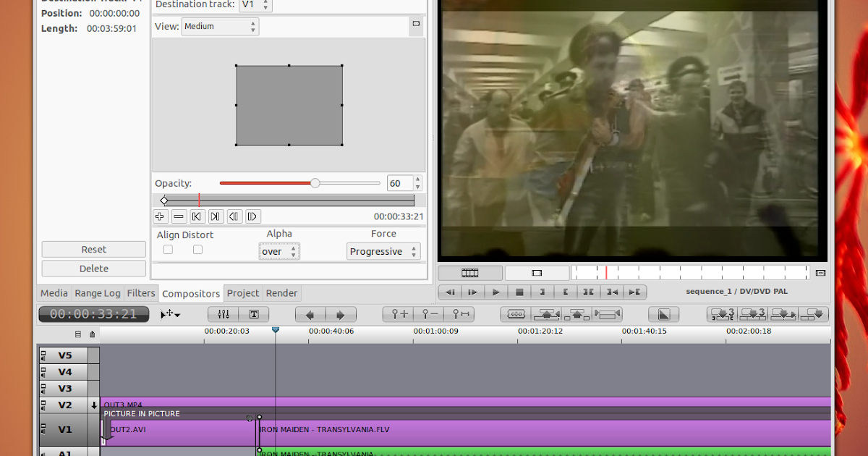Change the View size from Medium
The image size is (868, 456).
point(219,26)
